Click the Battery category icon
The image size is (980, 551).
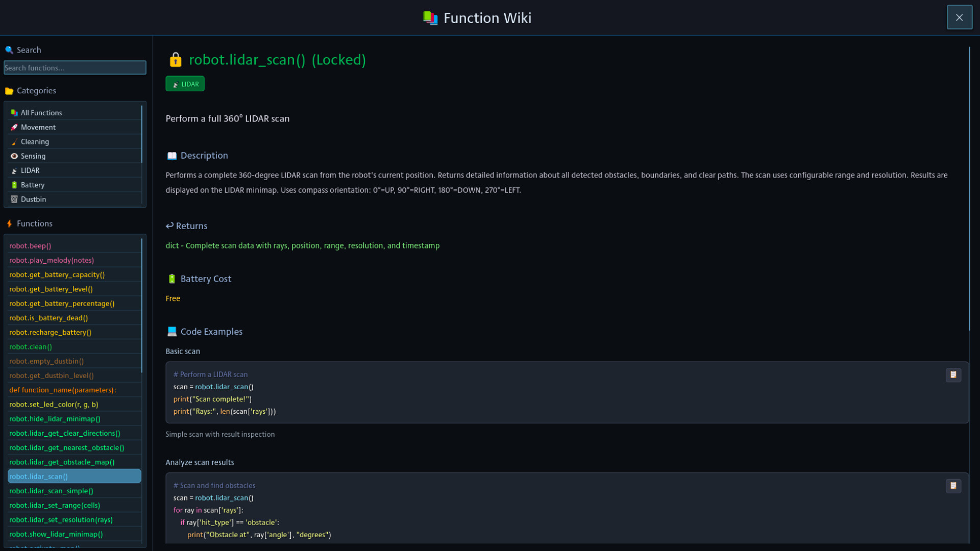coord(14,185)
